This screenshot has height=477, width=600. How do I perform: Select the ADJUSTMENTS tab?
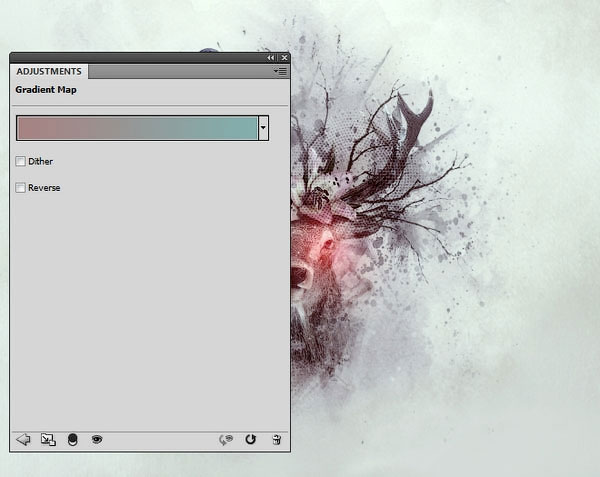pos(49,72)
